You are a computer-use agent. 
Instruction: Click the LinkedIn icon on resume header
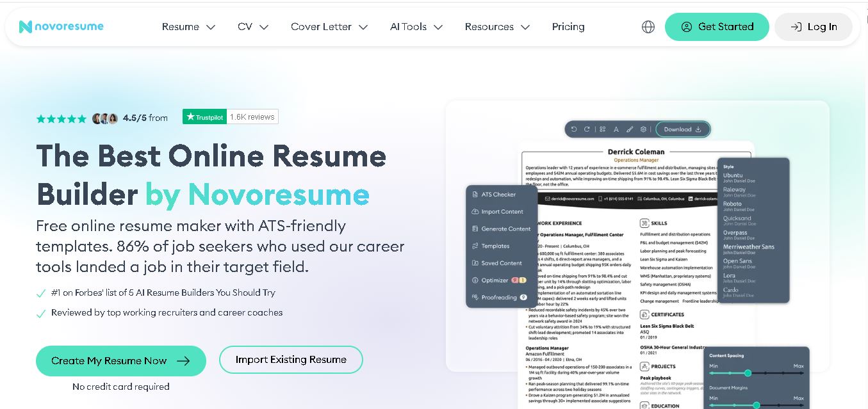690,199
